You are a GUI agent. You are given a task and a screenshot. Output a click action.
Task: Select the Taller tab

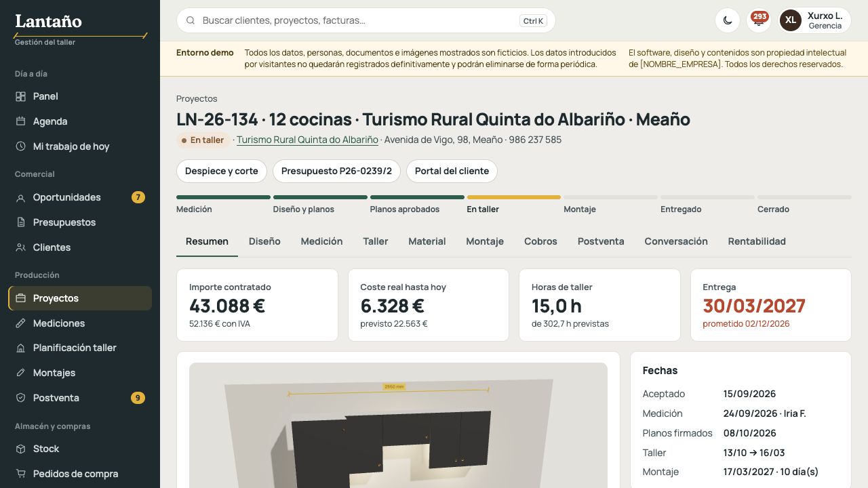(376, 241)
